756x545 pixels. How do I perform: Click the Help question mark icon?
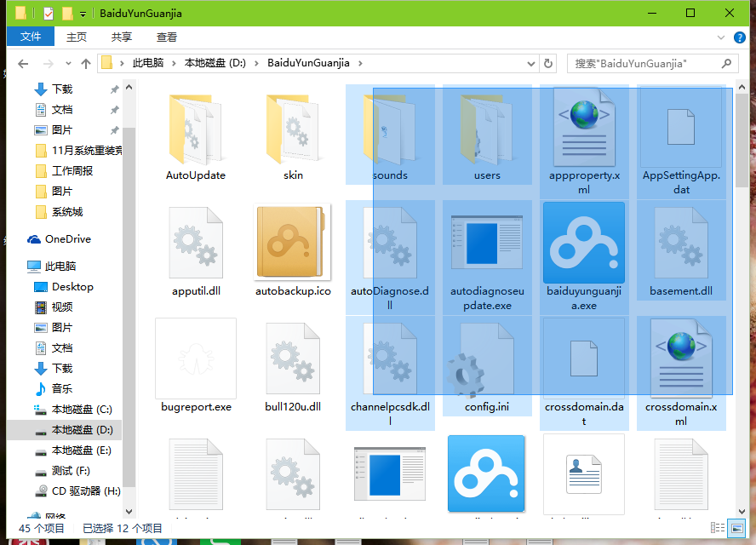click(739, 37)
